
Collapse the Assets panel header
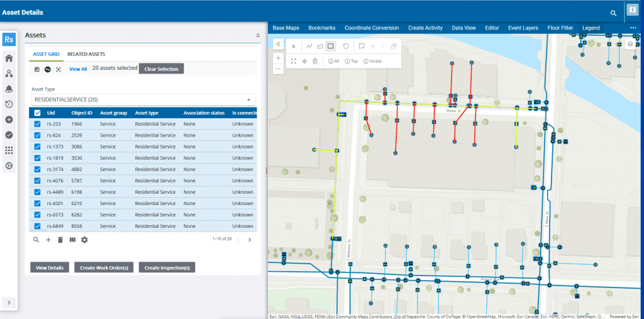pyautogui.click(x=257, y=36)
